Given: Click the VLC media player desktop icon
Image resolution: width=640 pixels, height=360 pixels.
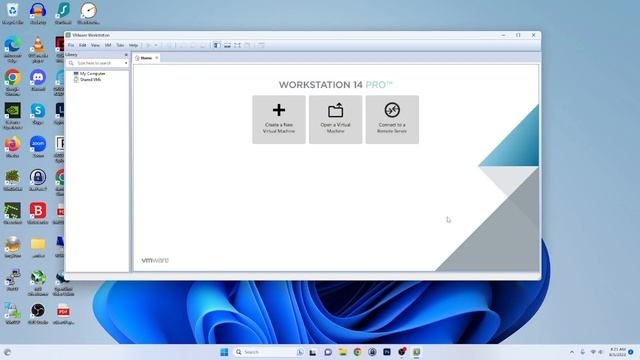Looking at the screenshot, I should 38,50.
